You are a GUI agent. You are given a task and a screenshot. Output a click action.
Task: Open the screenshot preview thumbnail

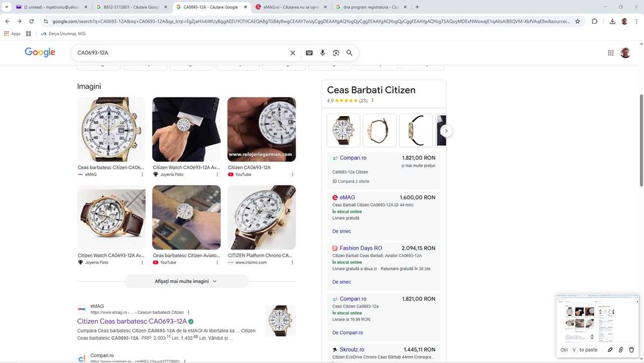click(597, 320)
